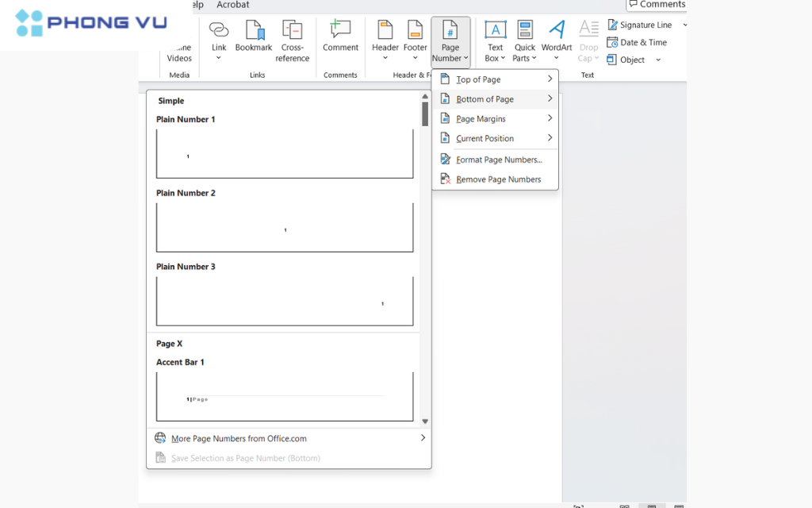812x508 pixels.
Task: Click the Signature Line icon
Action: click(613, 25)
